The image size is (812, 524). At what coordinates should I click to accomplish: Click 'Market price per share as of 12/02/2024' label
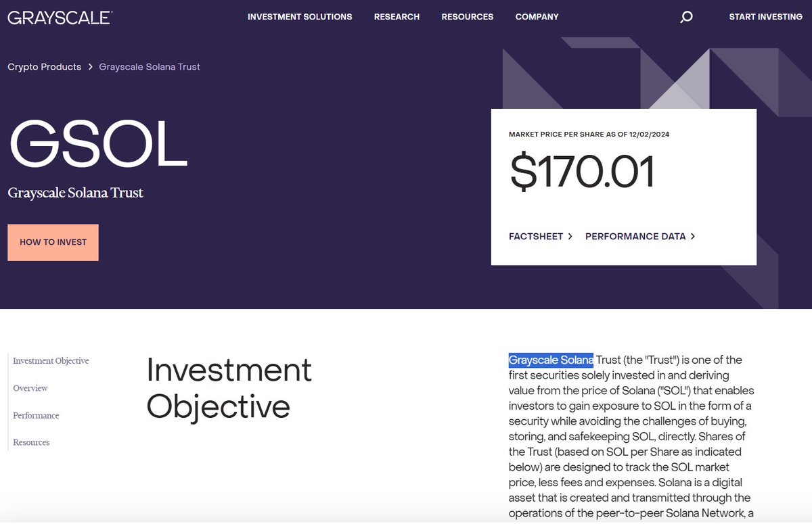[x=589, y=135]
